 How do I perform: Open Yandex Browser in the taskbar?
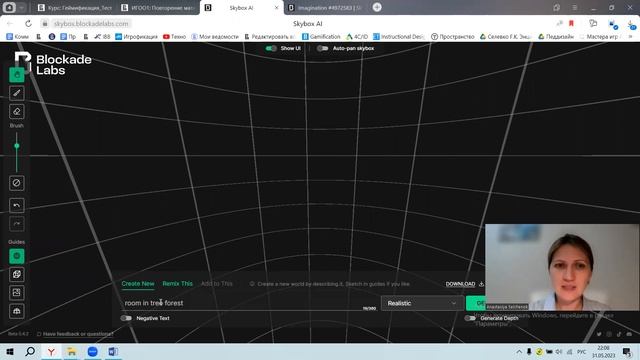51,351
